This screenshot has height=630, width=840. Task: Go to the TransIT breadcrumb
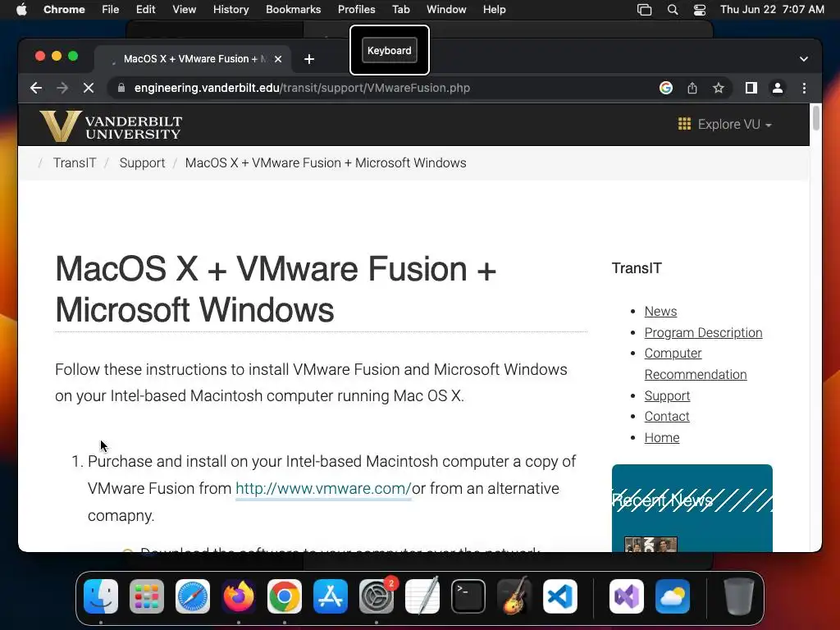click(x=75, y=163)
